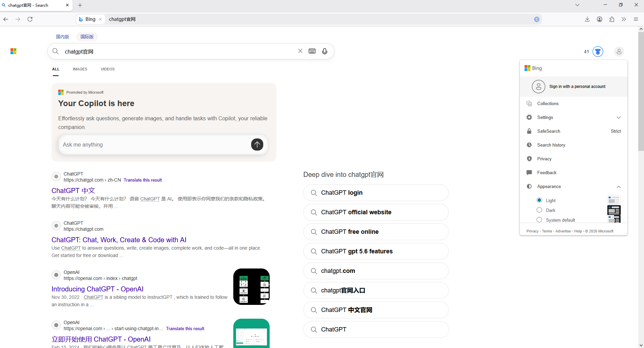The height and width of the screenshot is (348, 644).
Task: Switch to the 国内版 tab
Action: point(63,37)
